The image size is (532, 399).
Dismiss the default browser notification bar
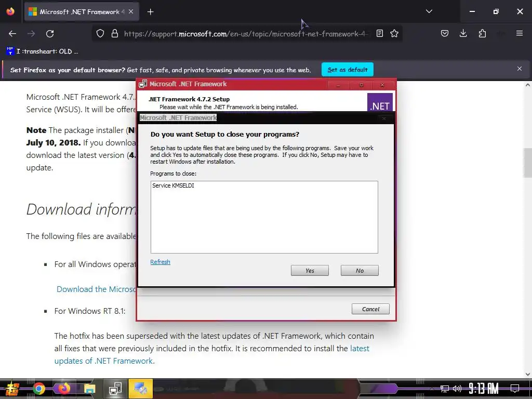[520, 69]
